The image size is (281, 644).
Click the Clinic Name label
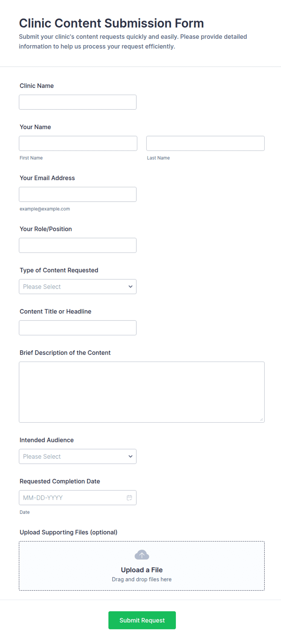[37, 86]
